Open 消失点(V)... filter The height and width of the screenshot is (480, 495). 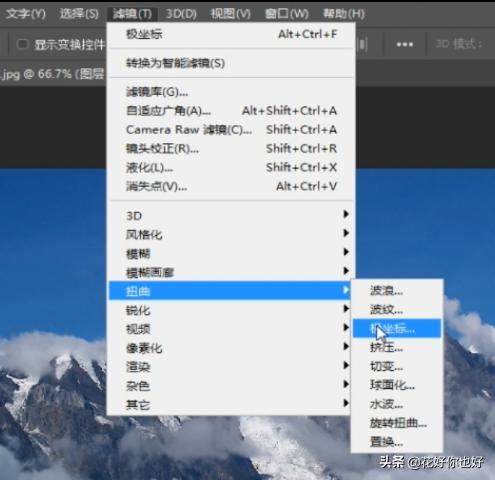point(232,186)
